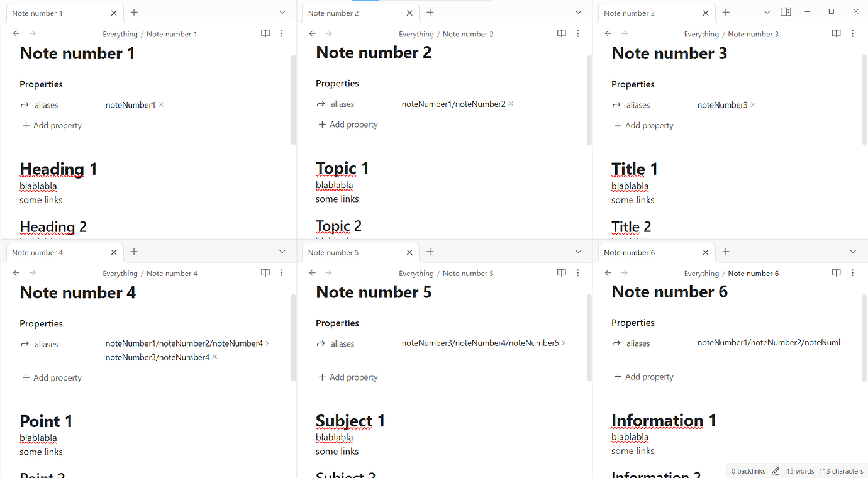Open the Everything breadcrumb link above Note number 3
The image size is (868, 478).
click(701, 34)
